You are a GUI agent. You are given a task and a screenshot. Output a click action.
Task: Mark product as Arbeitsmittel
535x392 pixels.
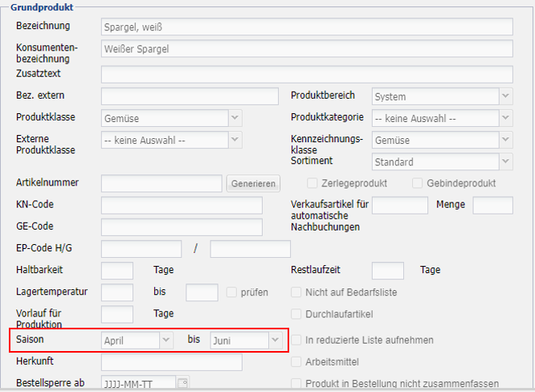[x=296, y=362]
